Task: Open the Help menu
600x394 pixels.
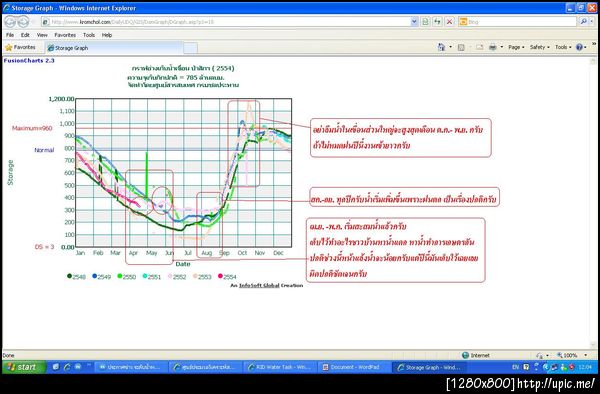Action: [x=107, y=35]
